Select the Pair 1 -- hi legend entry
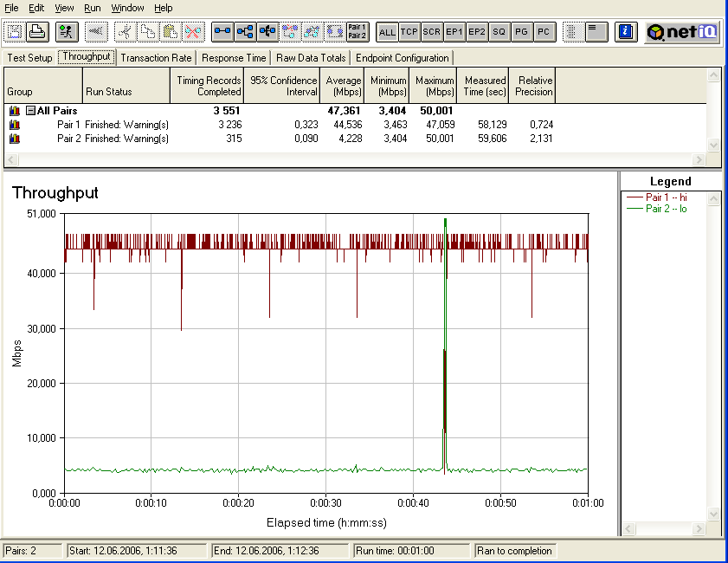The width and height of the screenshot is (728, 563). (656, 197)
